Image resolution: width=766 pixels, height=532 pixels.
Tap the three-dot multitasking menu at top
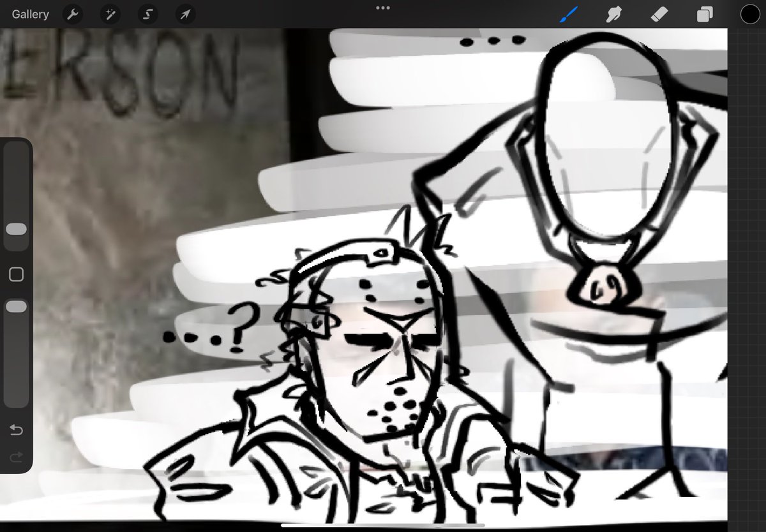pyautogui.click(x=383, y=8)
